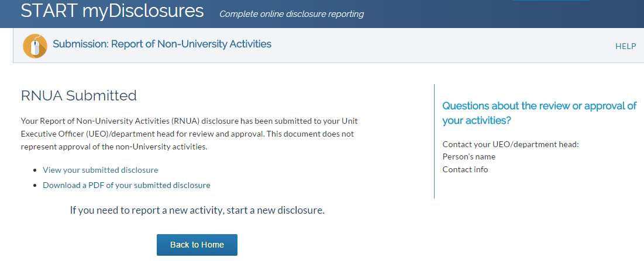
Task: Click the Complete online disclosure reporting tagline
Action: click(292, 14)
